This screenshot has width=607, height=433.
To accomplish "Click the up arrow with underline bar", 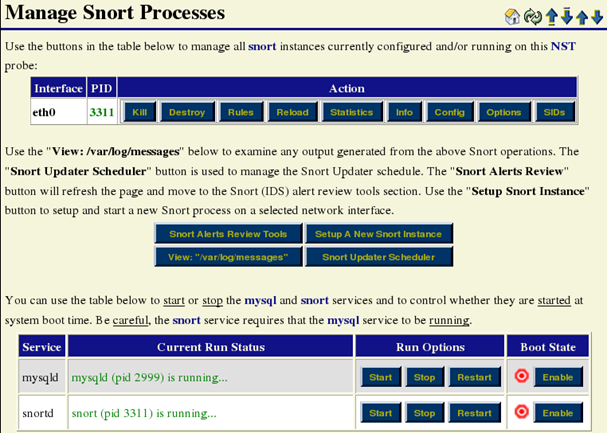I will tap(549, 17).
